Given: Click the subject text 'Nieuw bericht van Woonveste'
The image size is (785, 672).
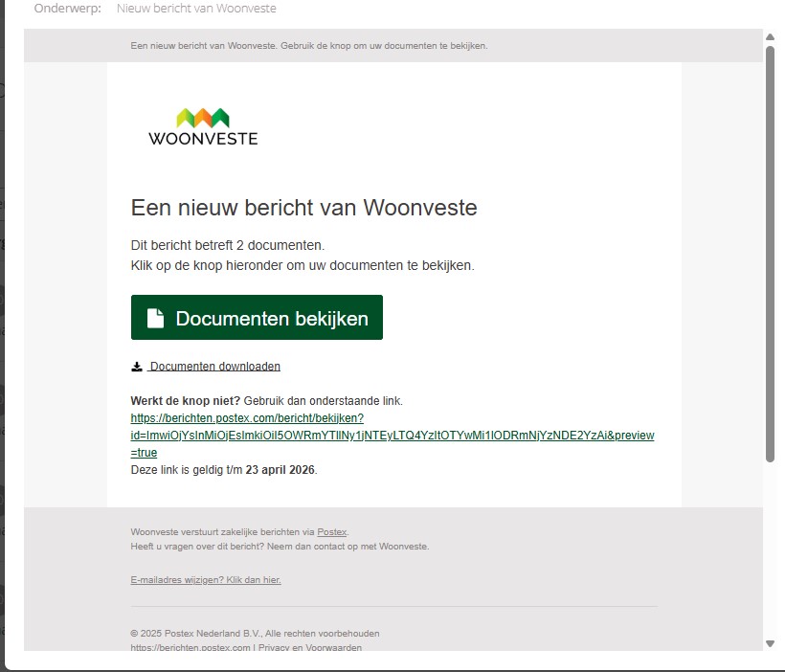Looking at the screenshot, I should 196,9.
